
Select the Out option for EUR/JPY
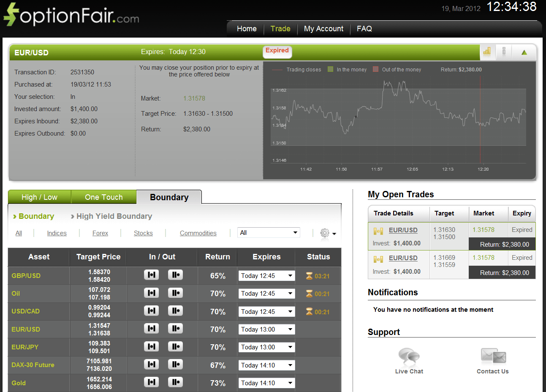[x=175, y=346]
